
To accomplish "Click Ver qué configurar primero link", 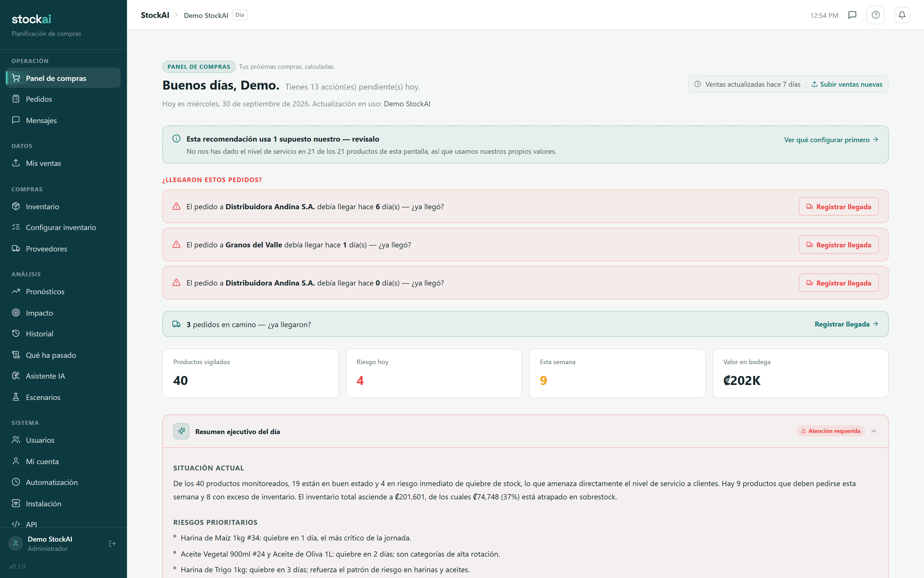I will [831, 140].
